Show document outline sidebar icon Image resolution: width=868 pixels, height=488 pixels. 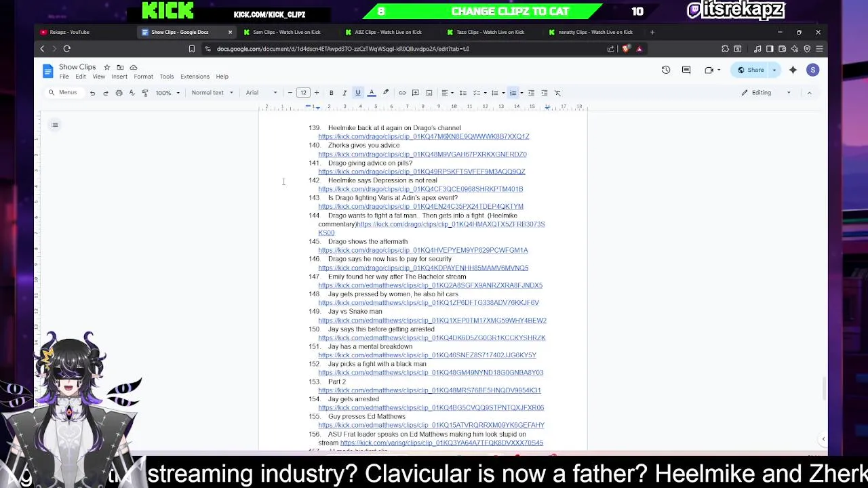pos(55,125)
